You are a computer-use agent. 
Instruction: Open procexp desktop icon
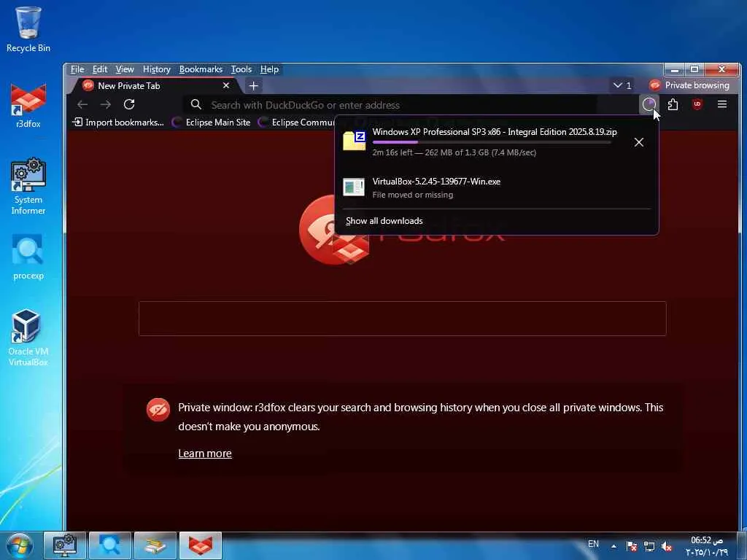click(28, 257)
